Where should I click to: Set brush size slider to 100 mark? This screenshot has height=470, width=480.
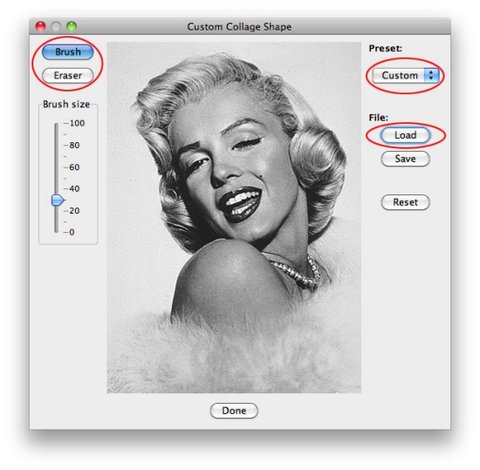[56, 124]
